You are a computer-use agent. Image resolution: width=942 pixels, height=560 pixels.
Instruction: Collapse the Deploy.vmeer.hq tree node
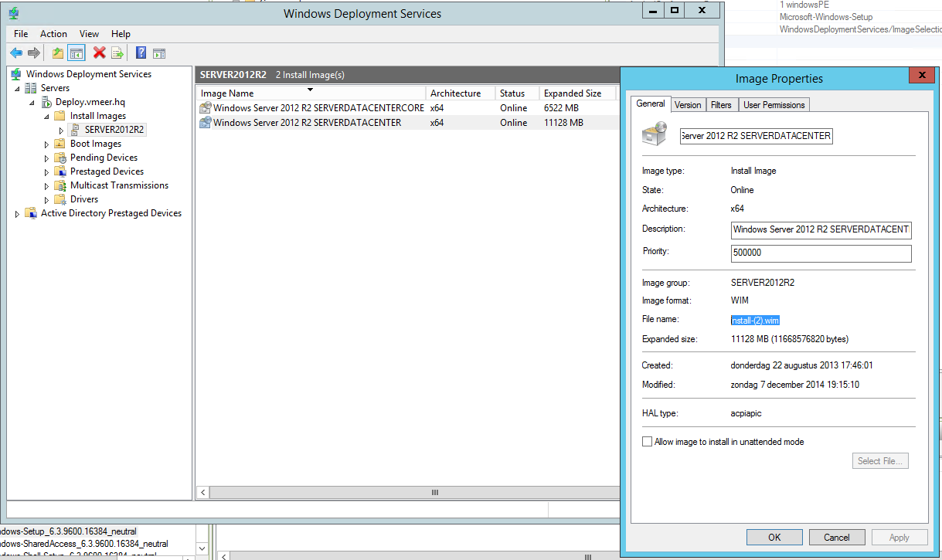coord(32,103)
